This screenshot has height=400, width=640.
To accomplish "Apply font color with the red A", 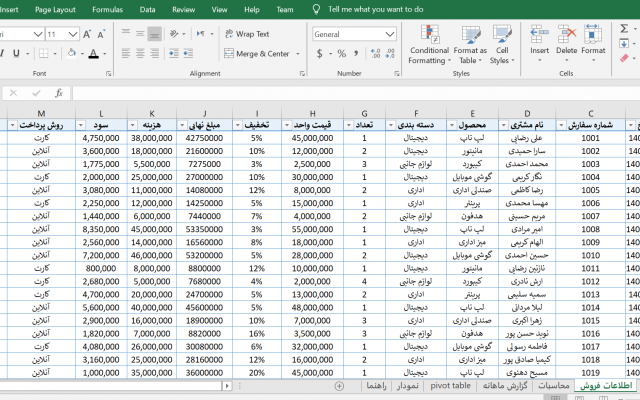I will point(93,53).
